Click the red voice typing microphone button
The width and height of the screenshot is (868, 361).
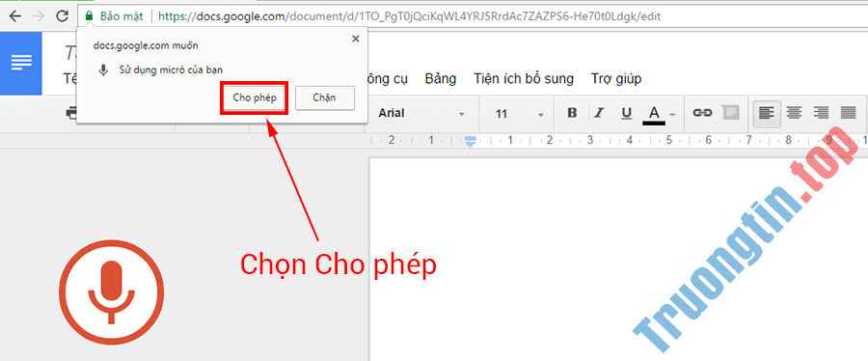pyautogui.click(x=112, y=292)
